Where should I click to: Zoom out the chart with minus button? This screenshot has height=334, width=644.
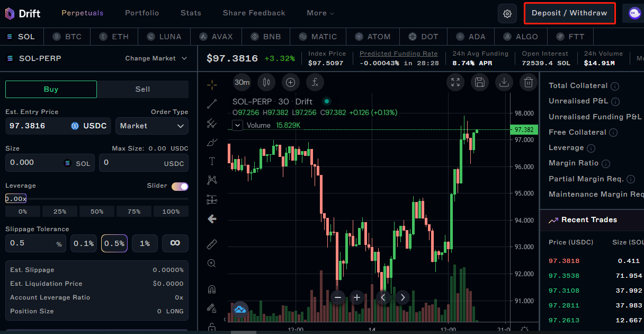(x=338, y=297)
